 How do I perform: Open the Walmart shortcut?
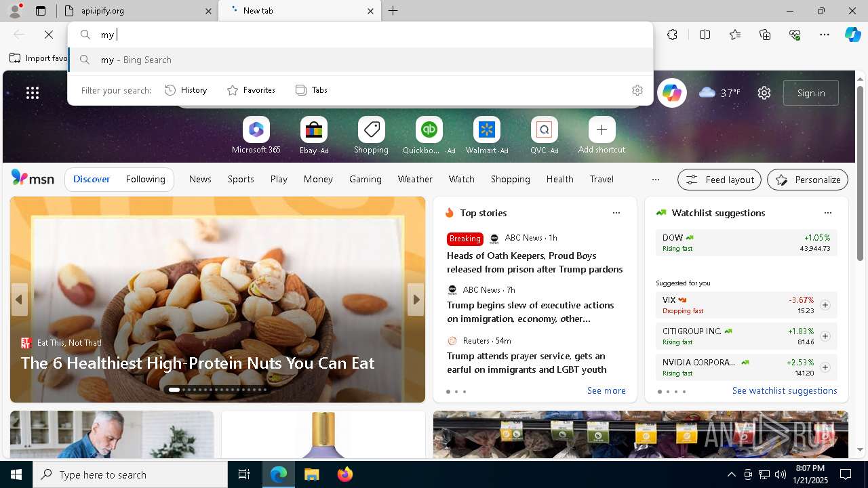point(487,136)
